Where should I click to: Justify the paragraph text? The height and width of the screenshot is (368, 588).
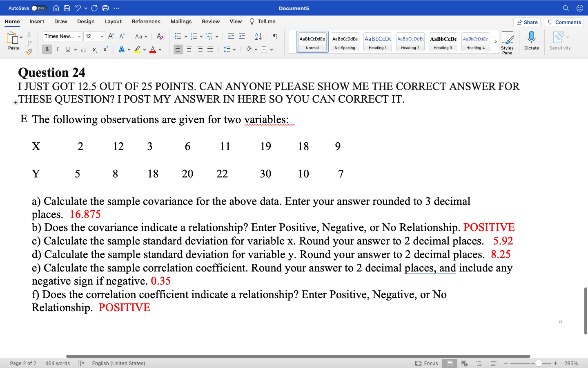point(210,49)
